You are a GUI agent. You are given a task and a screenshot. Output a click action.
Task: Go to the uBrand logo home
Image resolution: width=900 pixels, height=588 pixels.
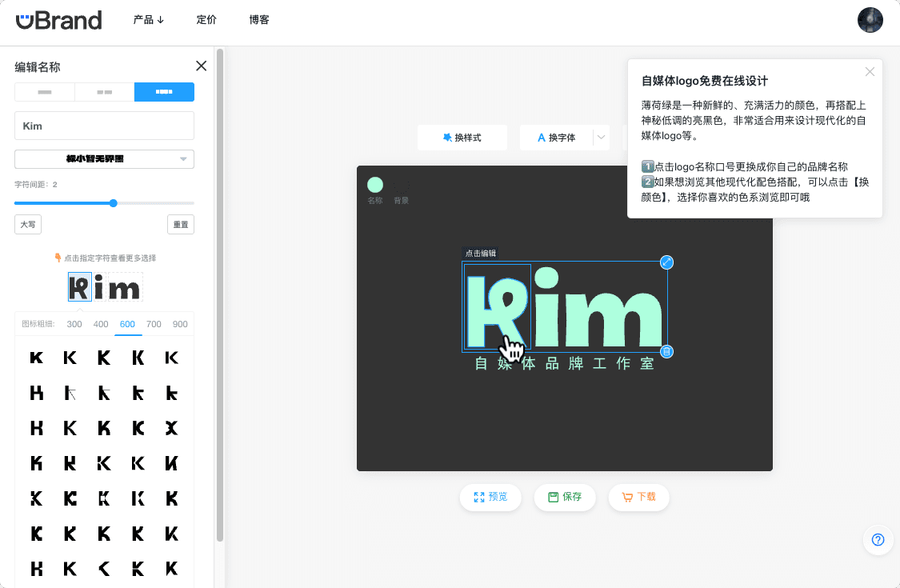click(59, 20)
